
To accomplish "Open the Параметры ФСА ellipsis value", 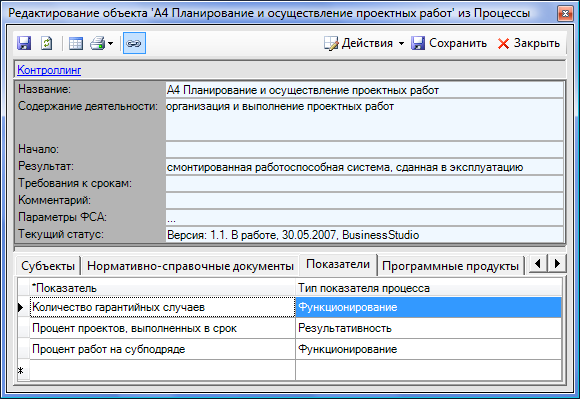I will [x=364, y=217].
